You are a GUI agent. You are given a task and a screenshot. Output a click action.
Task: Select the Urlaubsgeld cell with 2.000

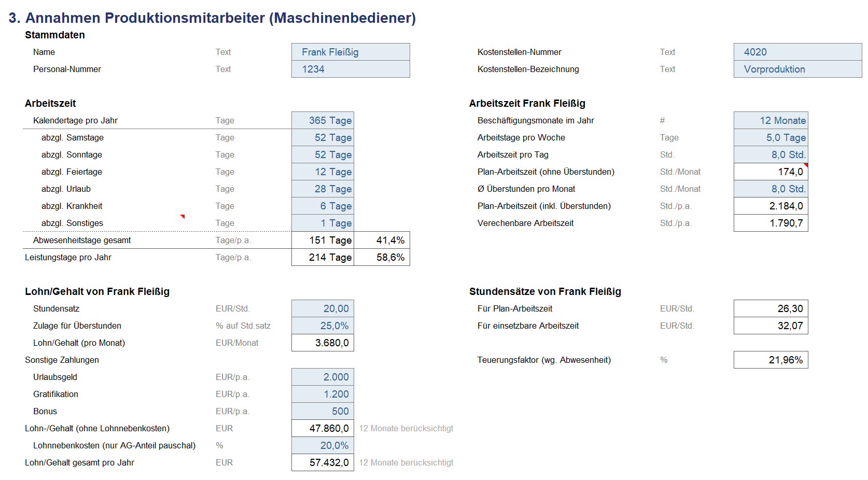tap(323, 377)
